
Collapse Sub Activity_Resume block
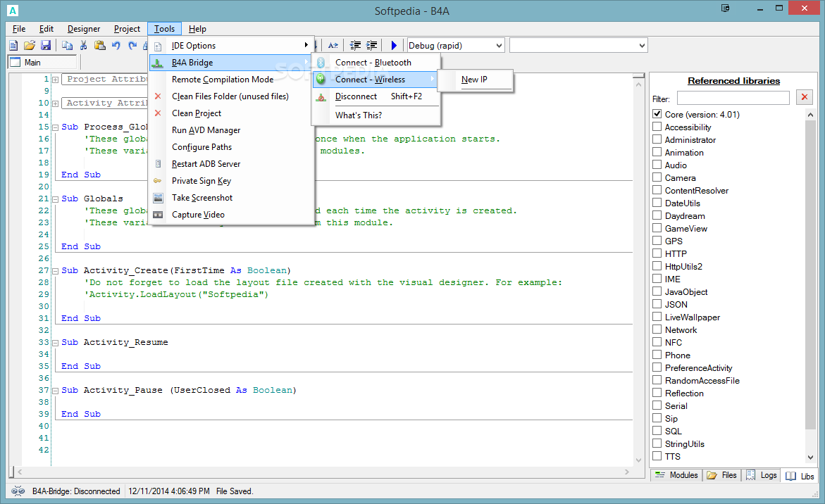coord(55,343)
